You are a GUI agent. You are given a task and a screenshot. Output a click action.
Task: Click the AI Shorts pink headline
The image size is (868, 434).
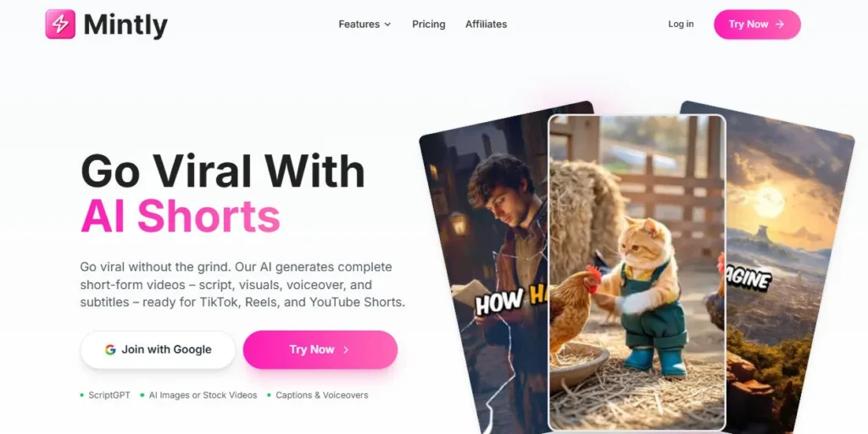[181, 214]
